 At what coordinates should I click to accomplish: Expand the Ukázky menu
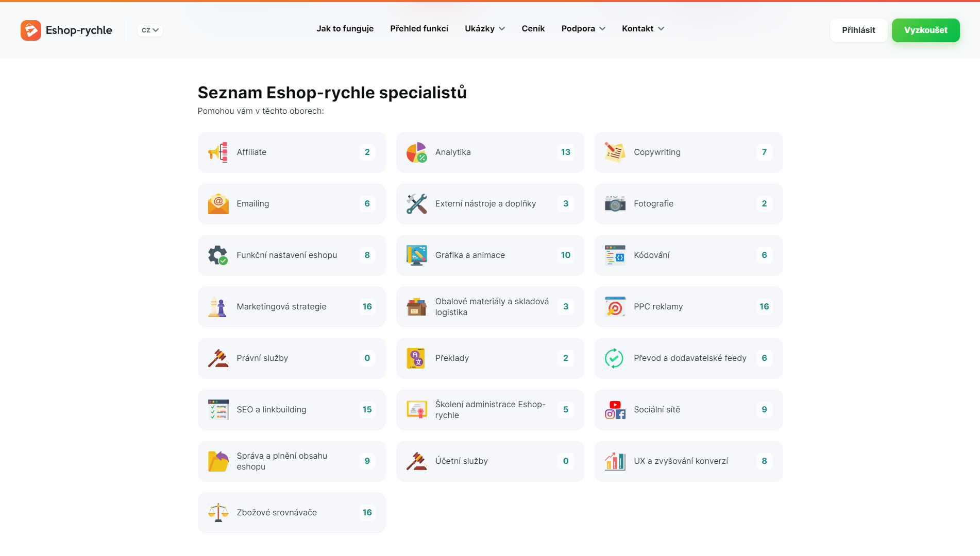(x=485, y=29)
